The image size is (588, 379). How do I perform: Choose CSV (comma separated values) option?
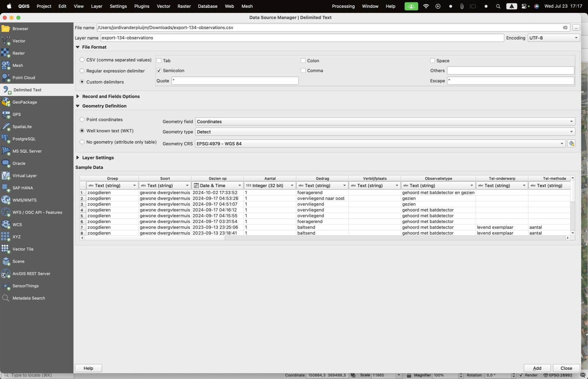(82, 60)
